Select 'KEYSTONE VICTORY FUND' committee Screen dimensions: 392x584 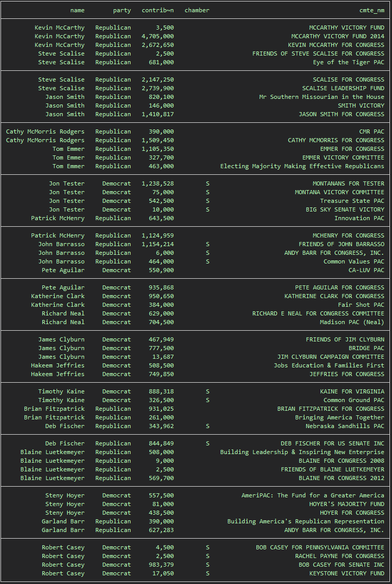[x=347, y=573]
